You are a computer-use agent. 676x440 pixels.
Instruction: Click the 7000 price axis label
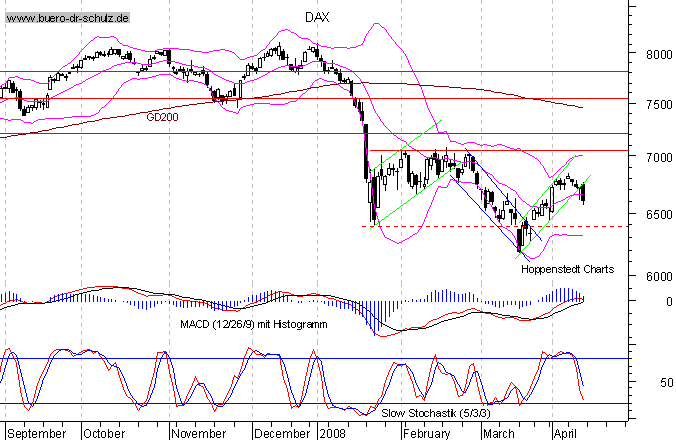pos(654,159)
